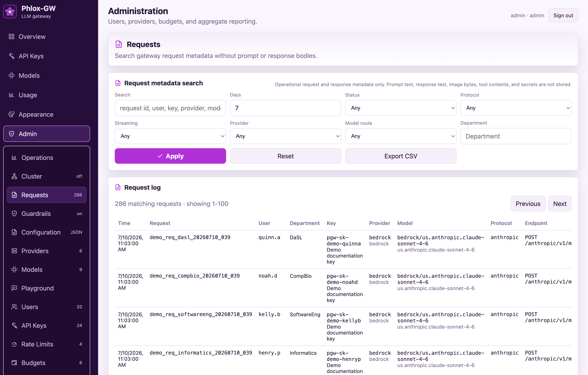Click the Informatics department cell
Image resolution: width=588 pixels, height=375 pixels.
[x=303, y=353]
